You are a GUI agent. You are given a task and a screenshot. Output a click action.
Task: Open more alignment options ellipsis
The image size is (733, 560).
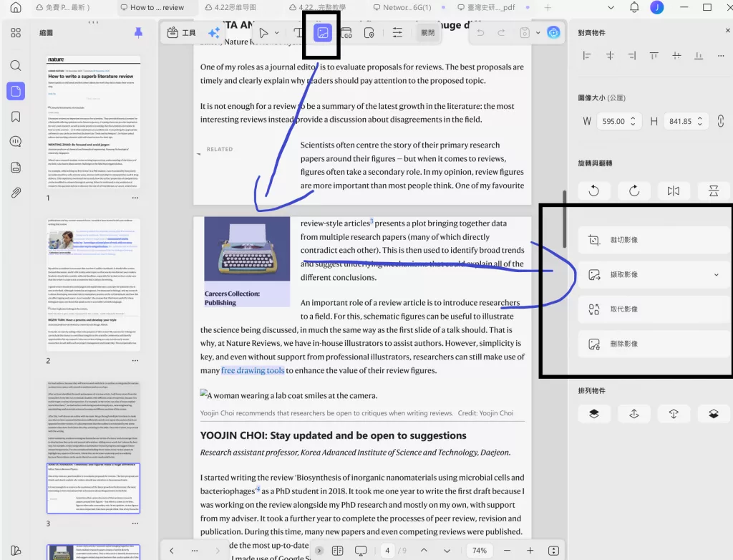coord(720,56)
